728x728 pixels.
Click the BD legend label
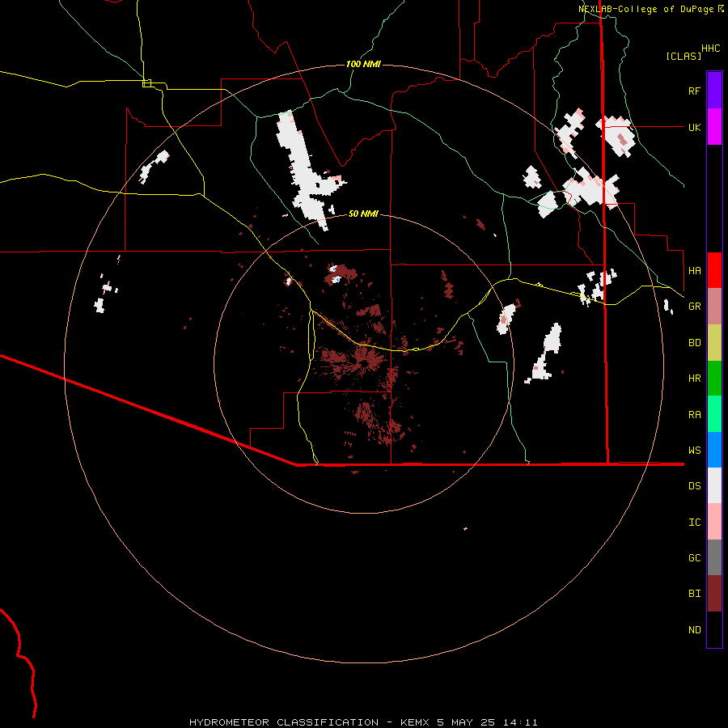pyautogui.click(x=694, y=343)
